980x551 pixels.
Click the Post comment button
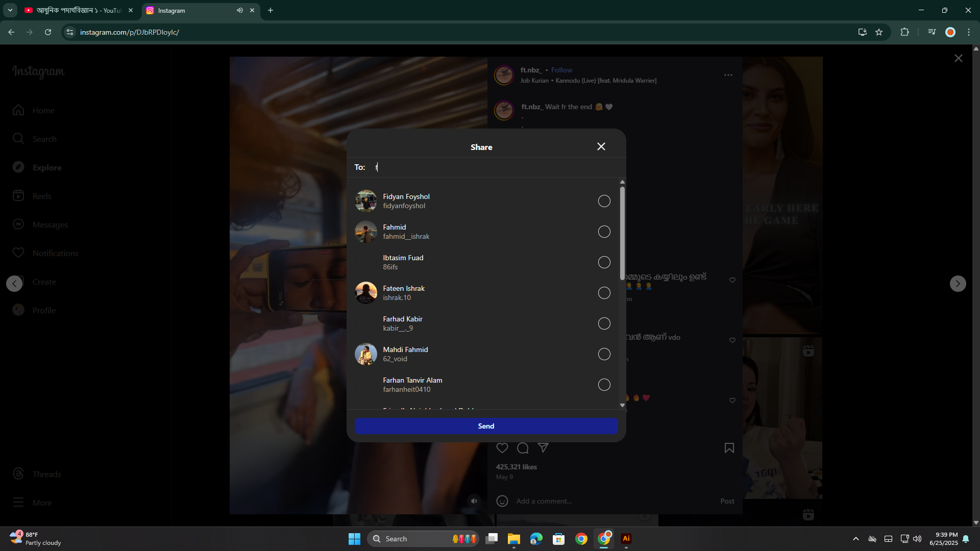coord(727,501)
